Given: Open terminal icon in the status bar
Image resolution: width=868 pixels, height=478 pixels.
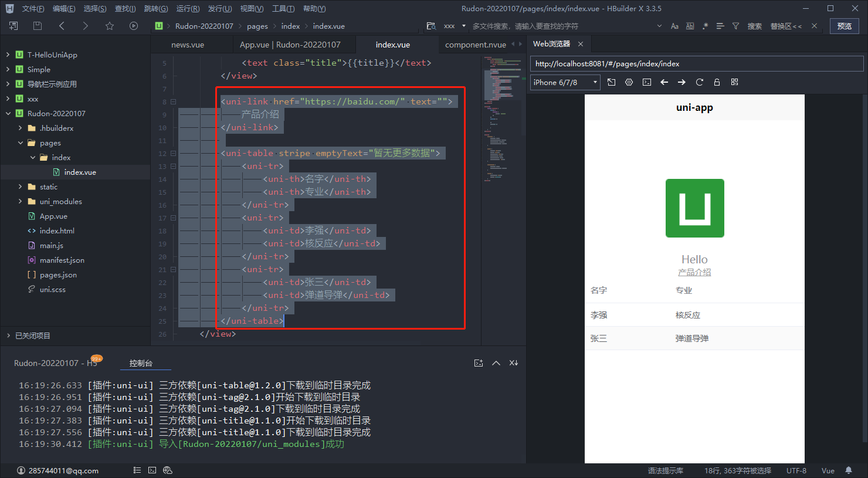Looking at the screenshot, I should coord(152,470).
